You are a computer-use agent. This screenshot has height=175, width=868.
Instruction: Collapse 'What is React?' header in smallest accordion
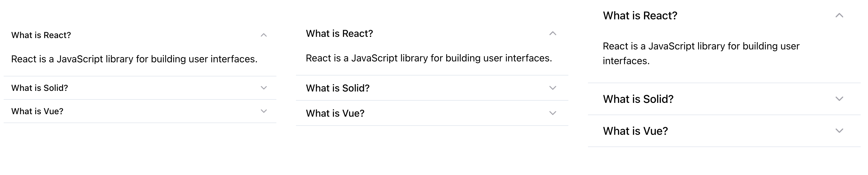[x=41, y=35]
